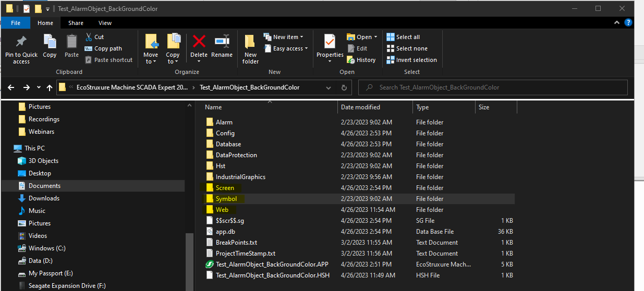Click Paste shortcut in Clipboard group
The image size is (644, 291).
tap(108, 60)
